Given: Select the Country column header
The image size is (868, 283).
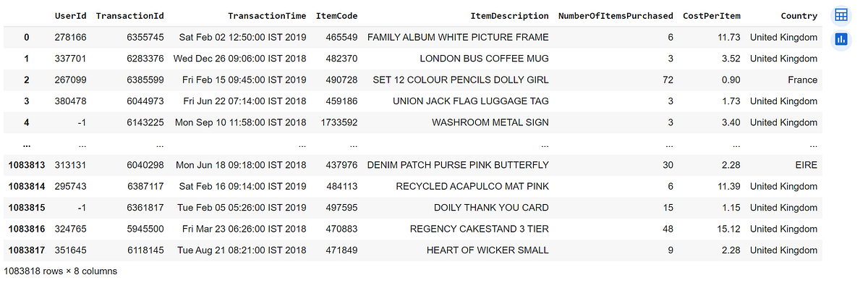Looking at the screenshot, I should pyautogui.click(x=799, y=16).
